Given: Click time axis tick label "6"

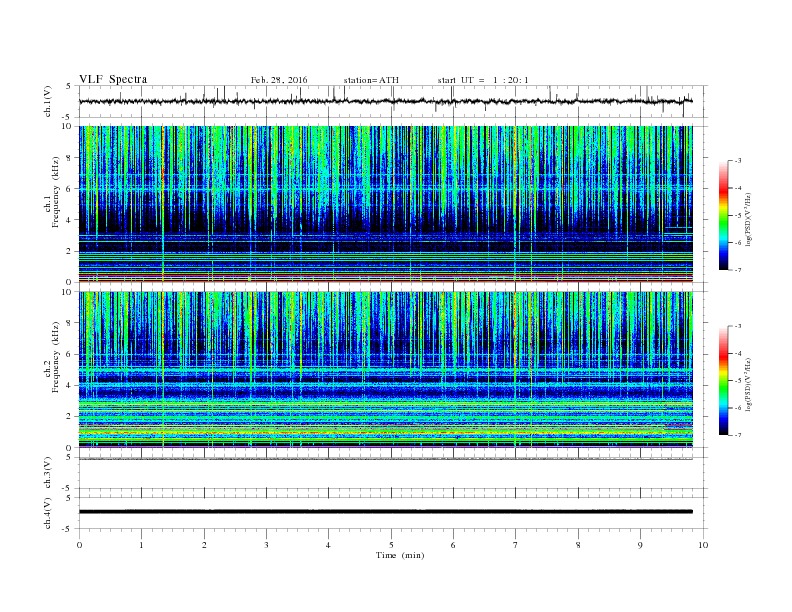Looking at the screenshot, I should [453, 545].
